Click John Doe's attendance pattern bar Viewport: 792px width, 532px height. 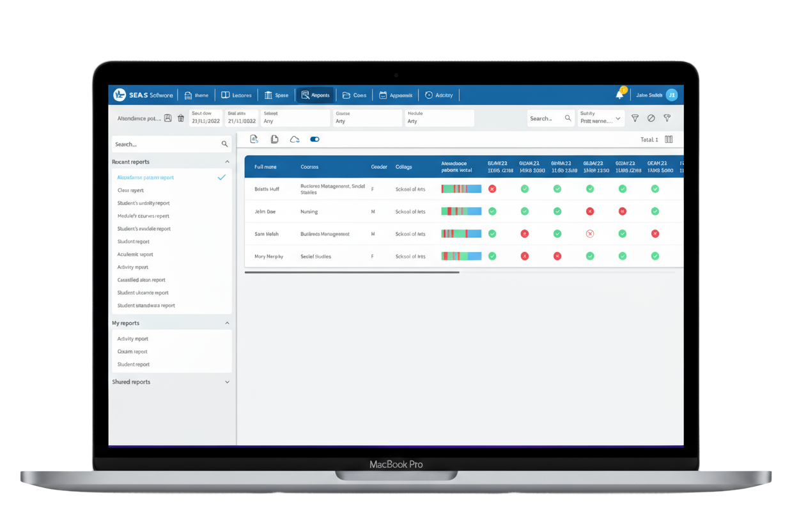coord(460,211)
